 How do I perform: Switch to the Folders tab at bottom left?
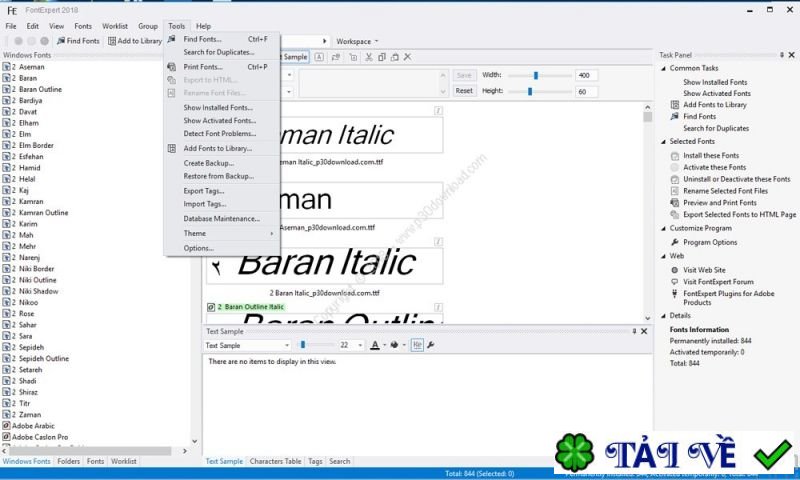(68, 461)
